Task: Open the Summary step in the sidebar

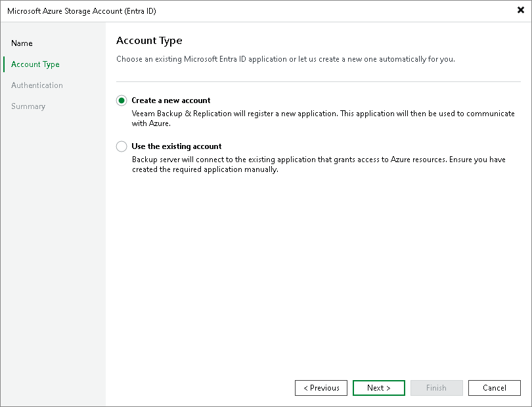Action: pos(28,106)
